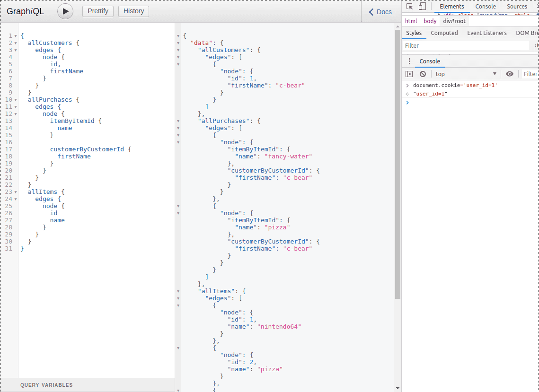
Task: Show the console sidebar
Action: [x=409, y=74]
